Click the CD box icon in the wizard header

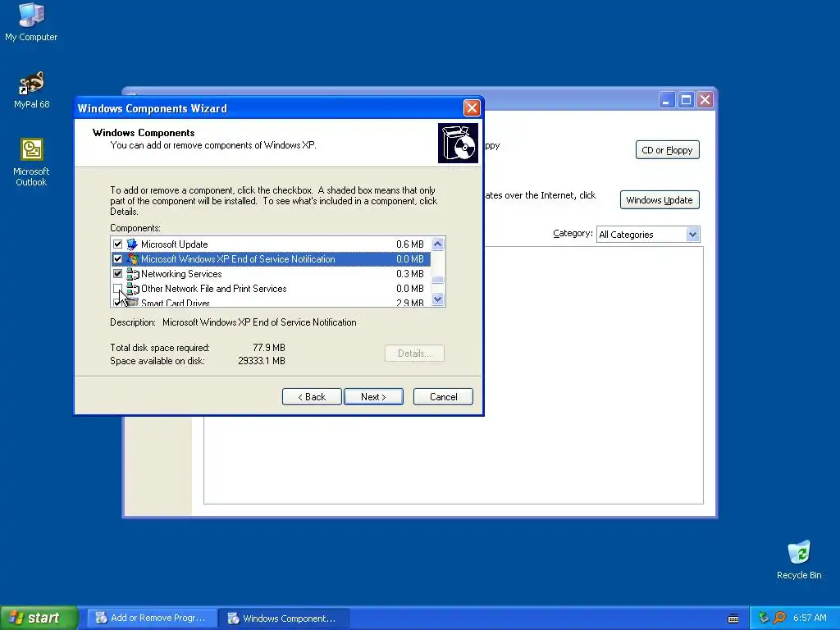pos(458,143)
